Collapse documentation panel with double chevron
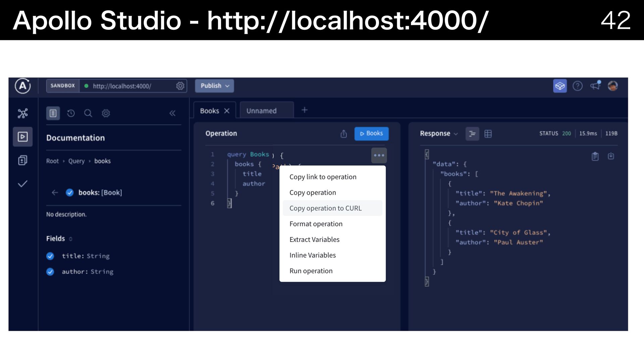This screenshot has width=644, height=362. [x=172, y=113]
